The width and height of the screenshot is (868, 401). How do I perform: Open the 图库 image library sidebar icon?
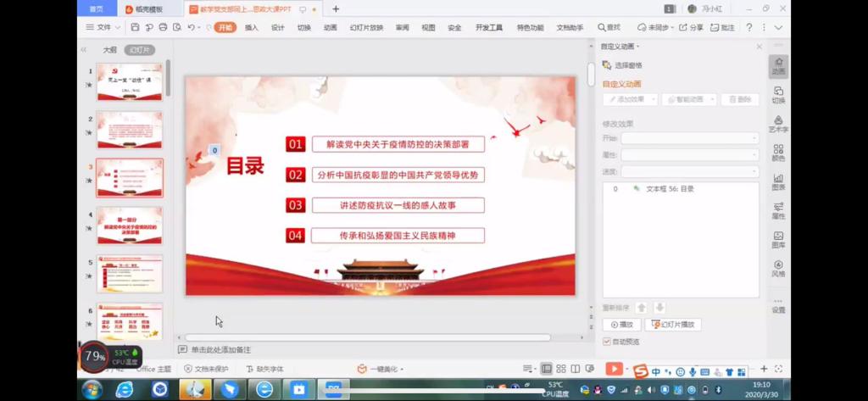(x=778, y=240)
